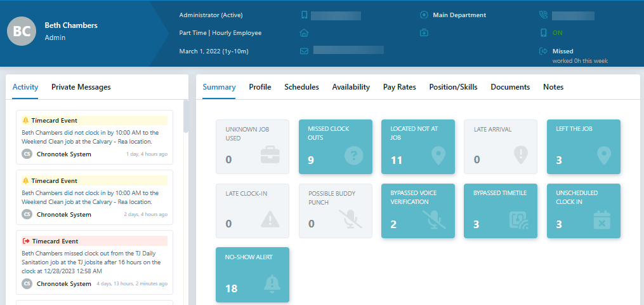644x305 pixels.
Task: Open the Bypassed Voice Verification card
Action: [418, 211]
